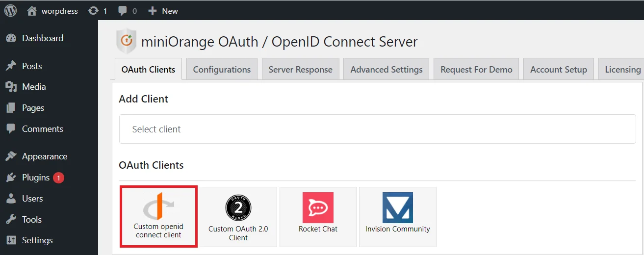Click the Plugins plug icon
This screenshot has width=644, height=255.
tap(11, 178)
